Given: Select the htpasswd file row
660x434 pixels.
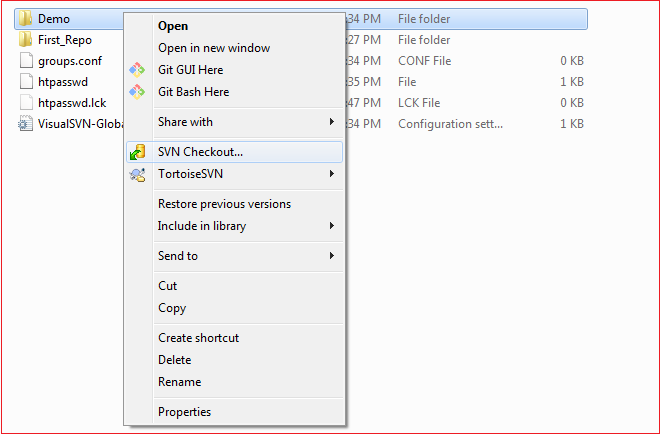Looking at the screenshot, I should tap(301, 82).
